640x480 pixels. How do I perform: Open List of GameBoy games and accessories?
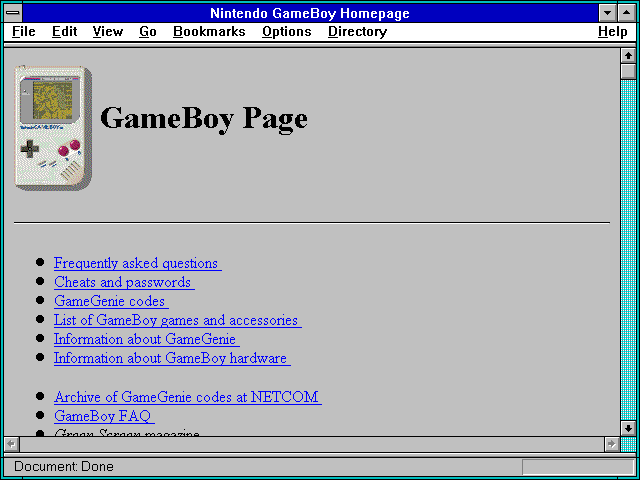click(x=178, y=320)
